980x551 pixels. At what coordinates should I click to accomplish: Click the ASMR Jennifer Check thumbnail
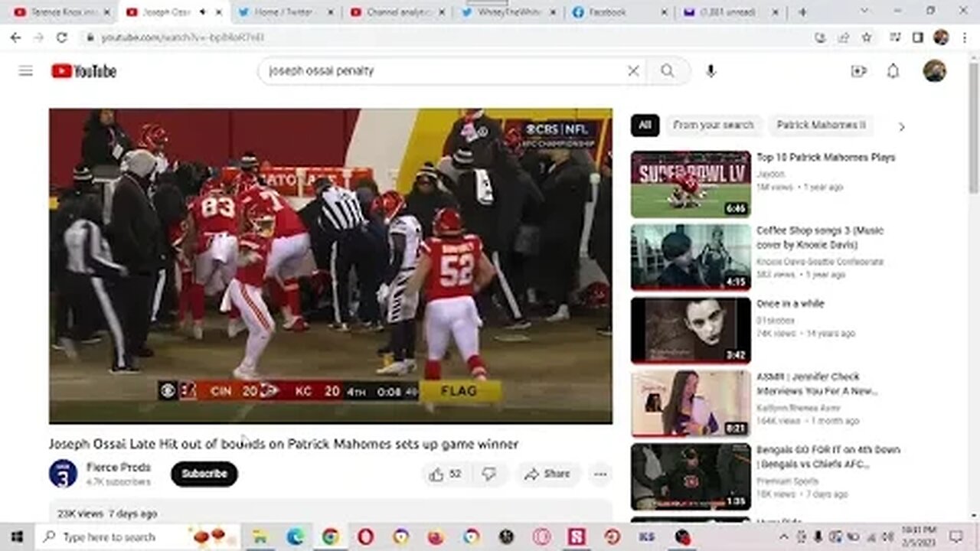point(691,403)
